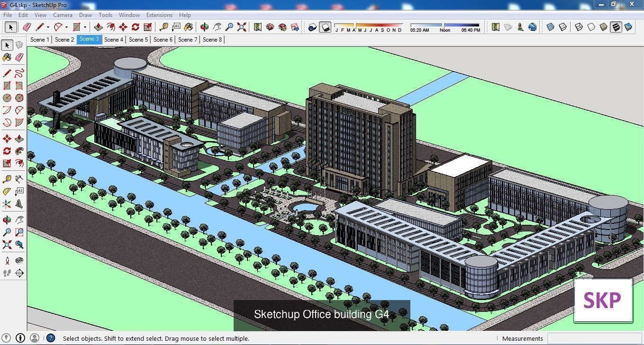Open the Help menu
The image size is (644, 345).
click(x=185, y=15)
